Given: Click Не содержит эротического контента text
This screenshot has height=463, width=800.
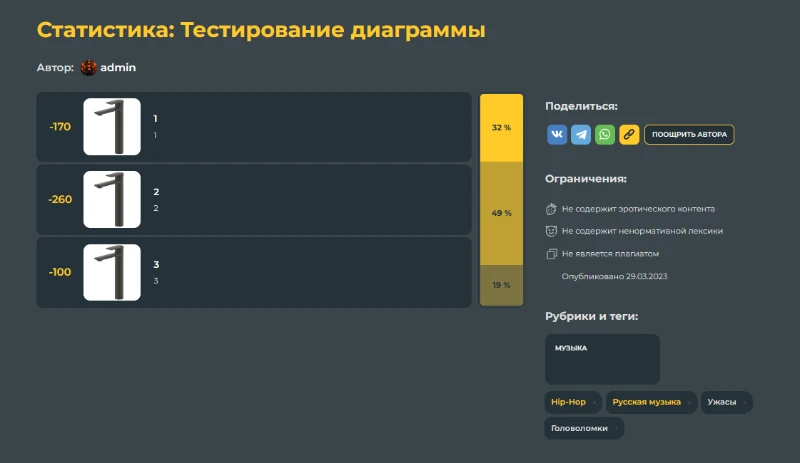Looking at the screenshot, I should pos(638,209).
